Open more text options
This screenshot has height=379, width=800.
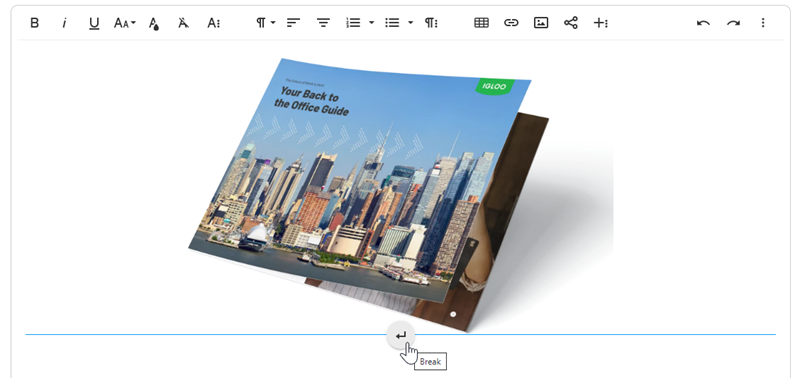tap(213, 23)
